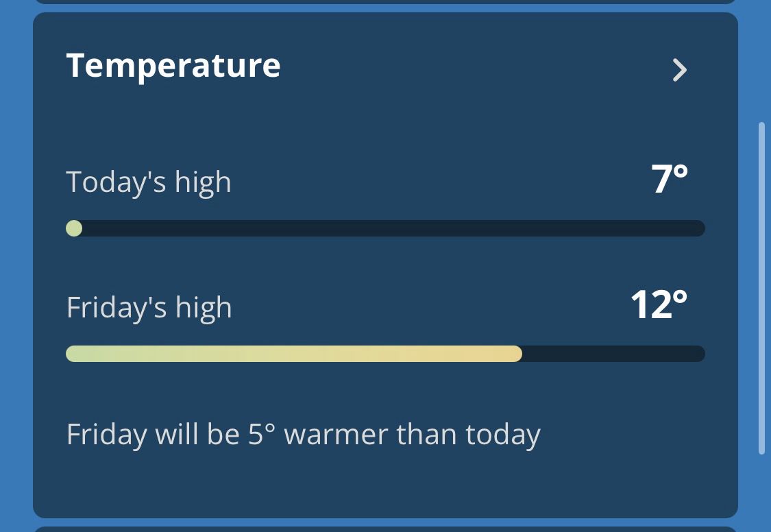The image size is (771, 532).
Task: Click the card edge below the Temperature card
Action: tap(385, 529)
